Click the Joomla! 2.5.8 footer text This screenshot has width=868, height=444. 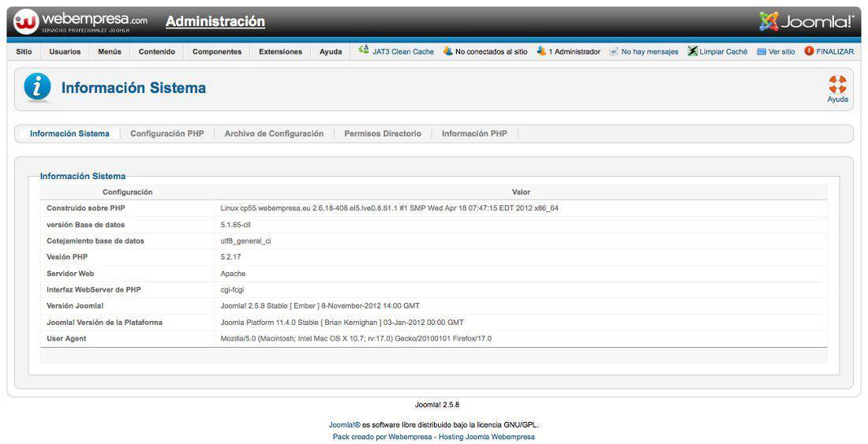point(437,405)
